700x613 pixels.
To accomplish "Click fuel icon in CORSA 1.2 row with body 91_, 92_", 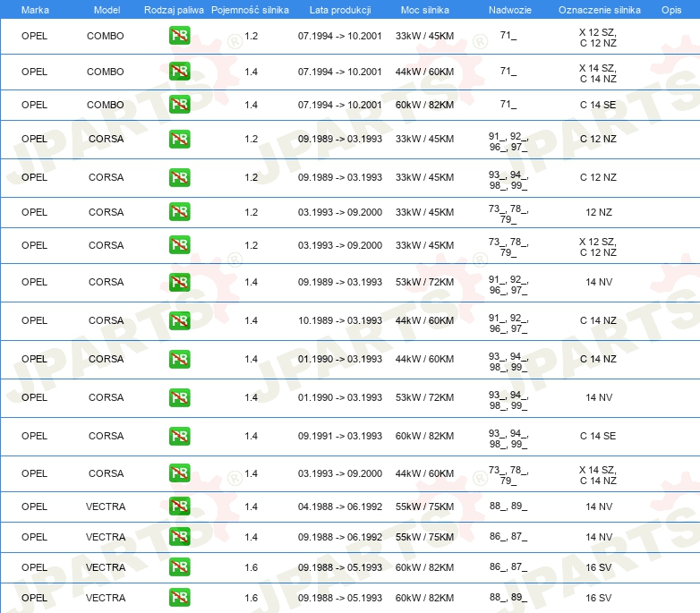I will click(179, 139).
